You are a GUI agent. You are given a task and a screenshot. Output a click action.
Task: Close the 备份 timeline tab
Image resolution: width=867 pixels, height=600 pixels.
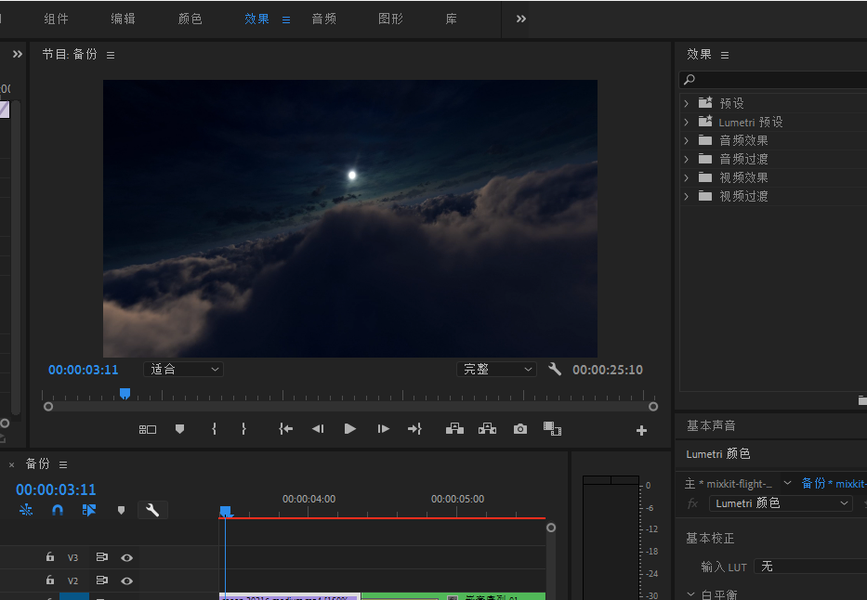coord(12,465)
